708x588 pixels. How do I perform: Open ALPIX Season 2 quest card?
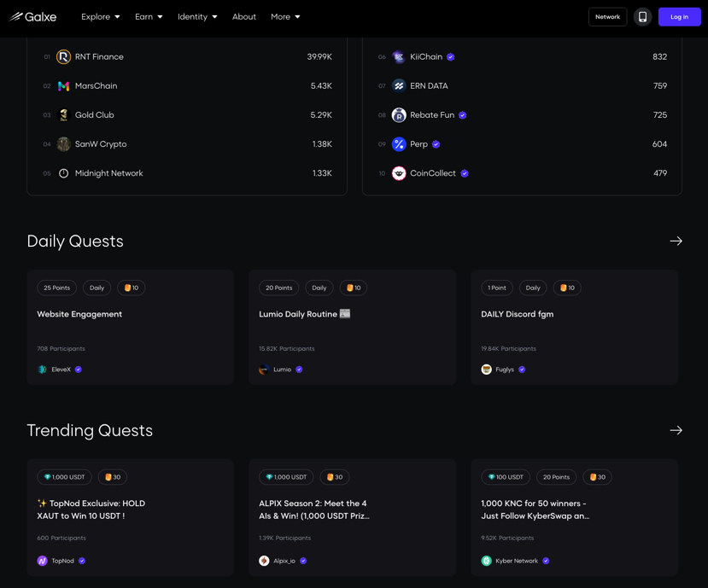[352, 518]
